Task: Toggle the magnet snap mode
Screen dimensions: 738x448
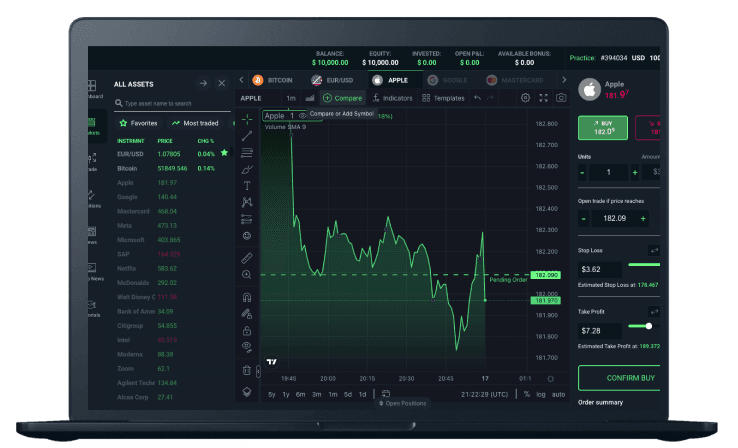Action: click(247, 297)
